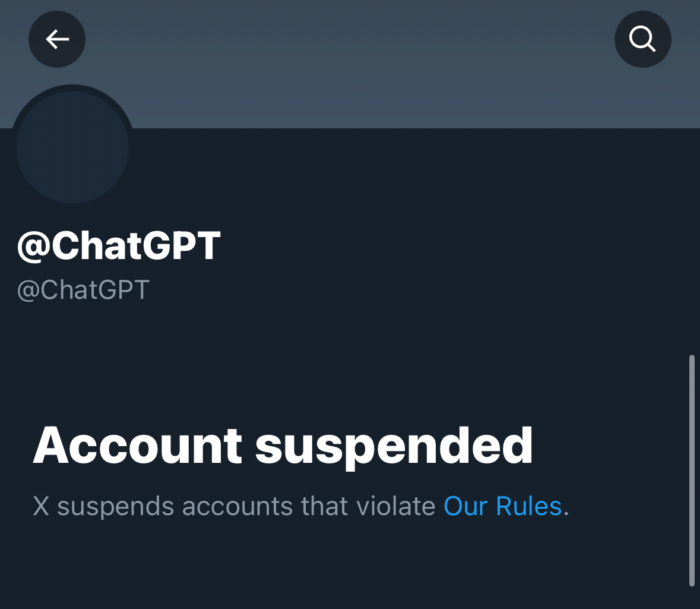Click the vertical scrollbar thumb
The width and height of the screenshot is (700, 609).
692,469
